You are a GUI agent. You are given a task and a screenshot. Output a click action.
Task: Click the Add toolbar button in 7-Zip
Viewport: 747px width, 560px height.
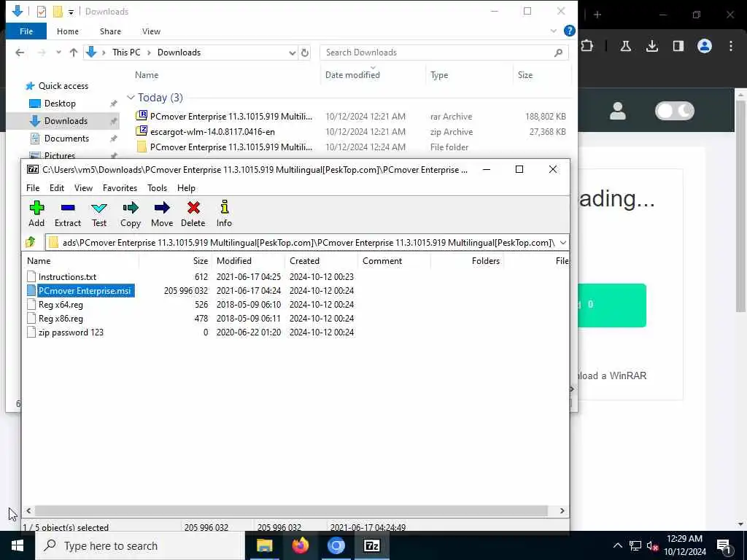36,214
